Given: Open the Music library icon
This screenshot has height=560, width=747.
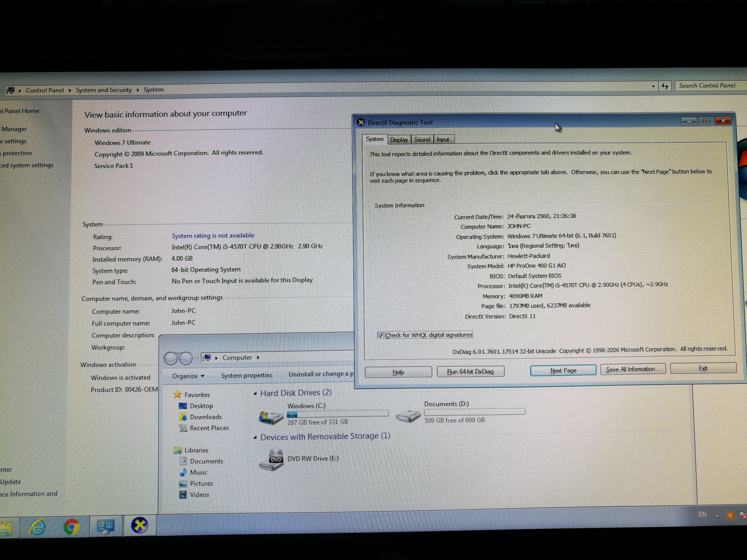Looking at the screenshot, I should click(x=183, y=472).
